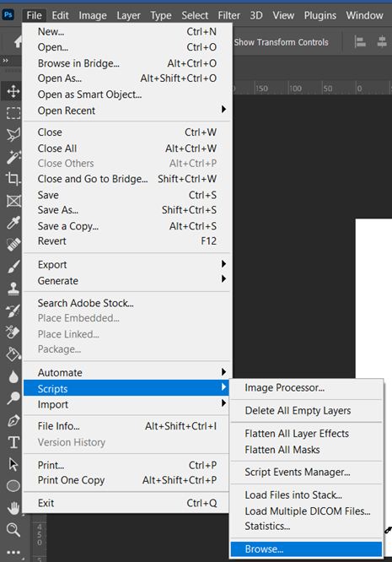Select the Rectangular Marquee tool
392x562 pixels.
point(13,113)
